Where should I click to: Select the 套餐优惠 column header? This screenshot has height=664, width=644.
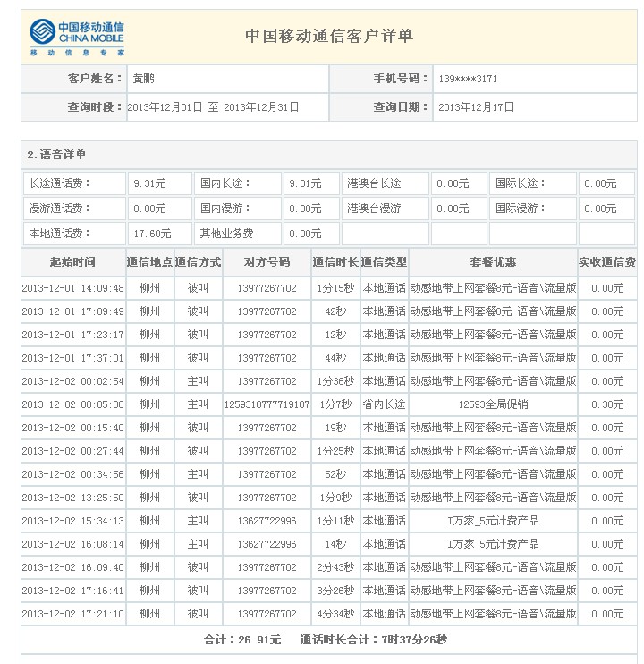[x=494, y=262]
